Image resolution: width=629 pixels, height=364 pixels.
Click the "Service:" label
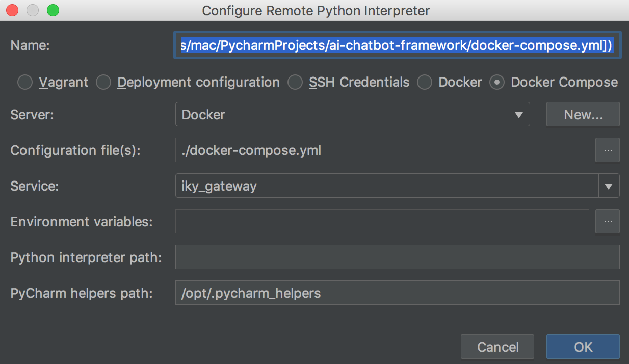35,186
